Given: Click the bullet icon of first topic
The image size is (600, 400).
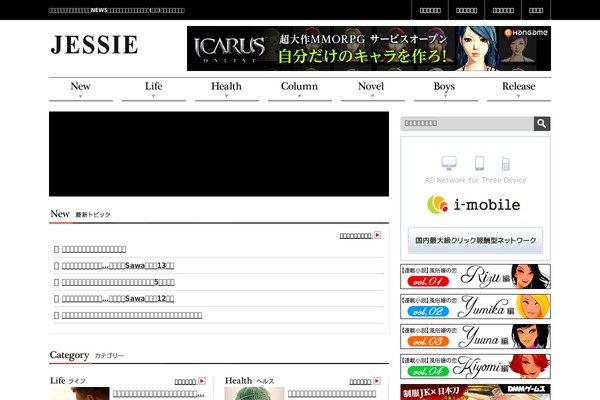Looking at the screenshot, I should pyautogui.click(x=57, y=250).
